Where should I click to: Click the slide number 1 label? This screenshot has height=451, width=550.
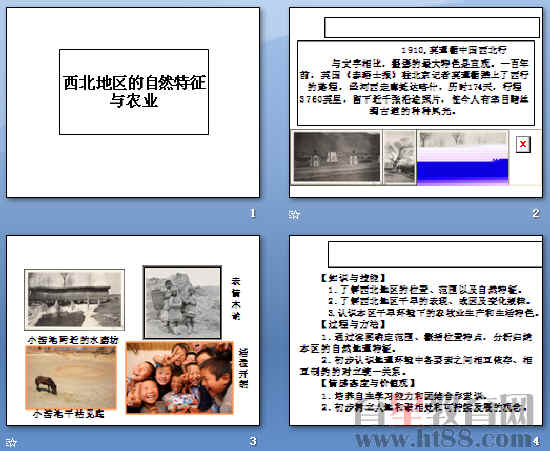click(253, 213)
